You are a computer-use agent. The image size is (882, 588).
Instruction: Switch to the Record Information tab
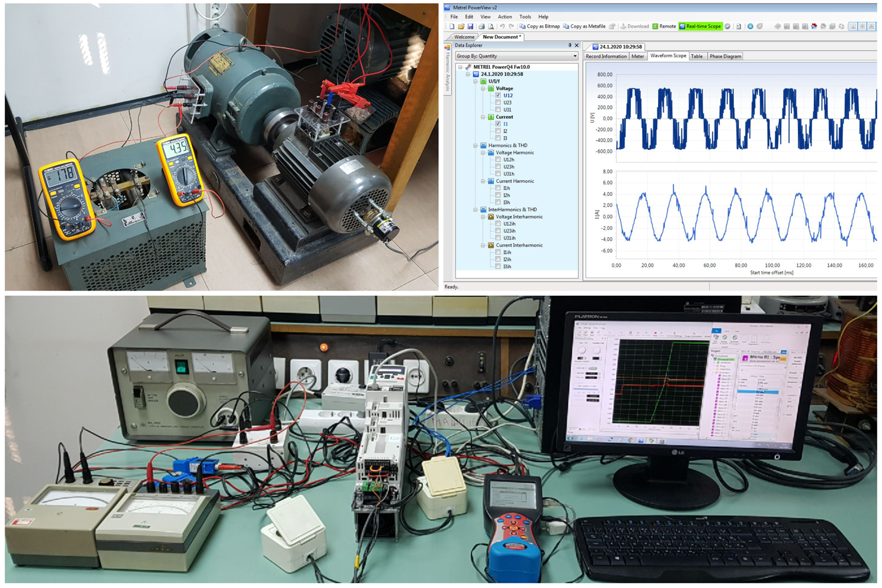606,56
